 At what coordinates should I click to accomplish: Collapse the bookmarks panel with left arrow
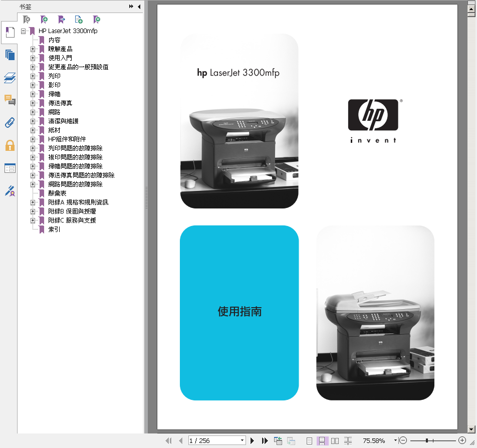pyautogui.click(x=139, y=7)
